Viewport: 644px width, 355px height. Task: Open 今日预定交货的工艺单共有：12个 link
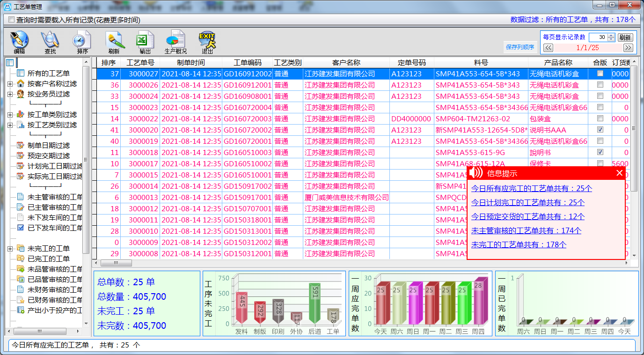point(527,216)
